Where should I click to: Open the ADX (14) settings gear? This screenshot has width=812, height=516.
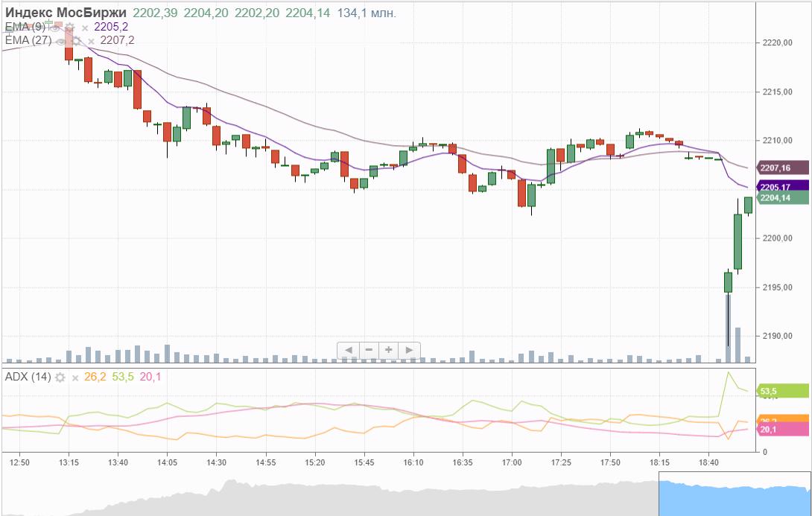[60, 378]
